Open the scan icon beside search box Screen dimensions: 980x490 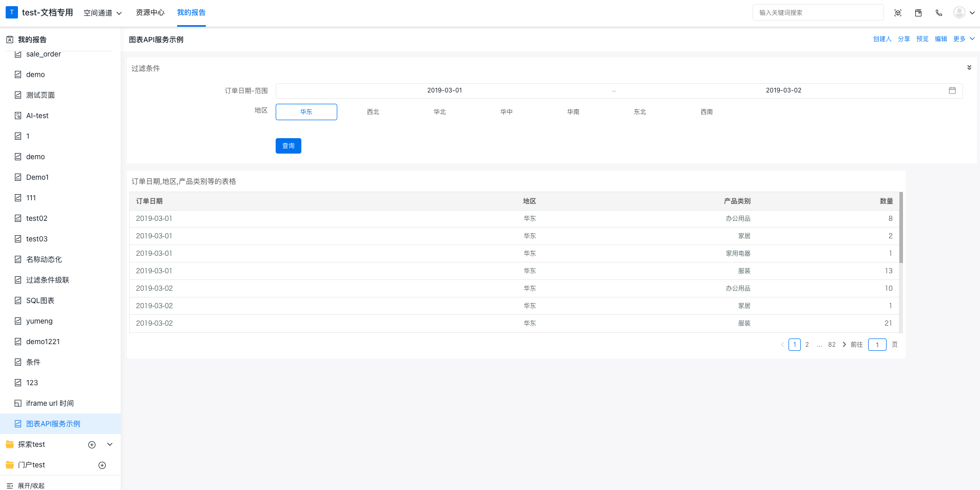[x=898, y=13]
